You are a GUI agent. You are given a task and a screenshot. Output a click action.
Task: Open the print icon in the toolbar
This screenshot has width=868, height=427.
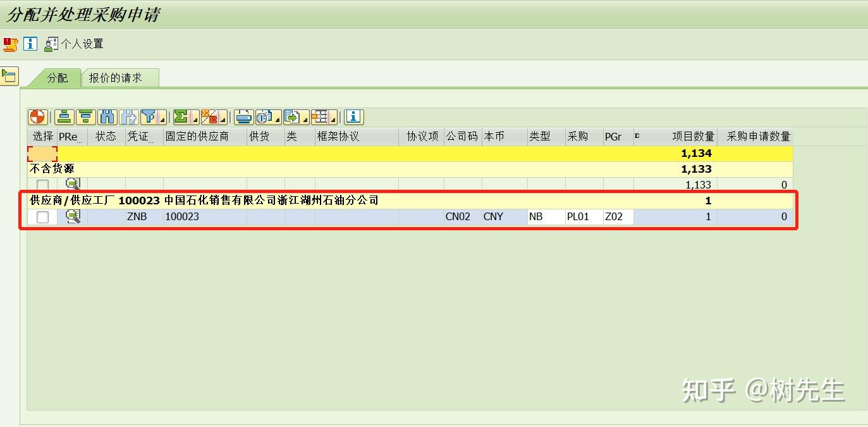coord(243,117)
